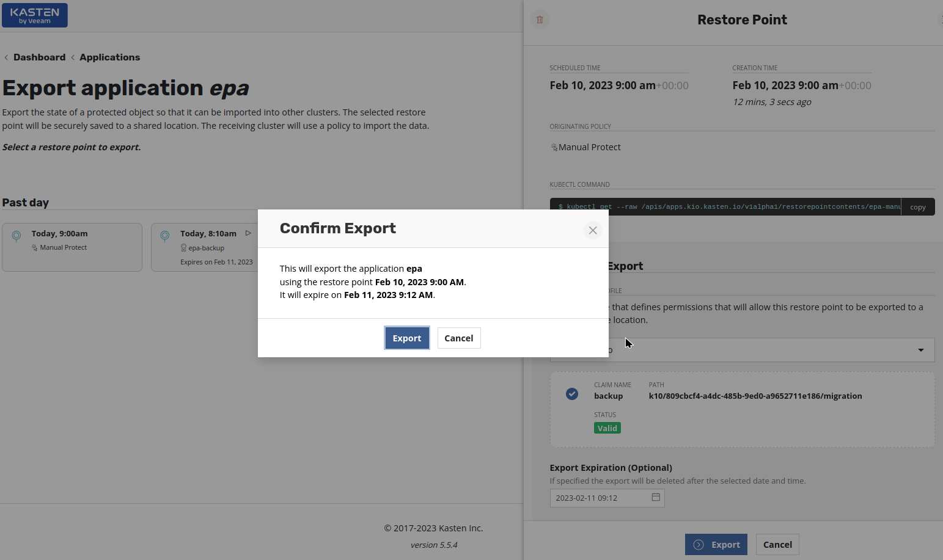
Task: Click the Valid status badge
Action: tap(607, 428)
